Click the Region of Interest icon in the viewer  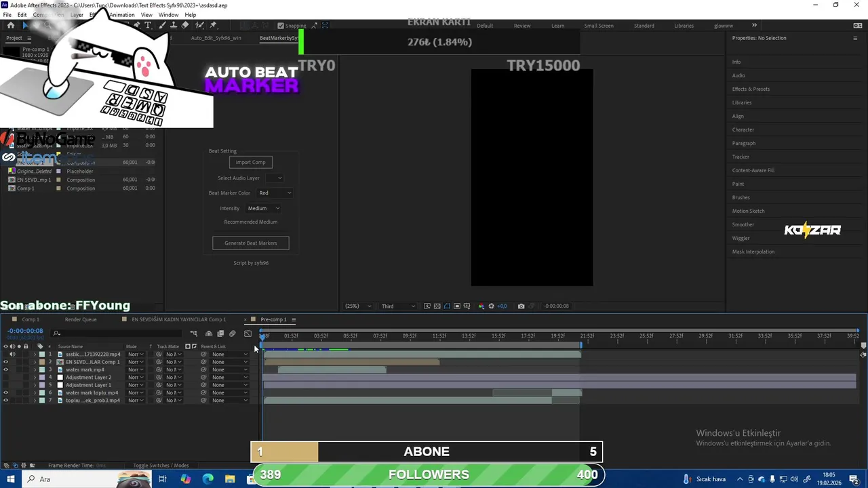[x=457, y=306]
